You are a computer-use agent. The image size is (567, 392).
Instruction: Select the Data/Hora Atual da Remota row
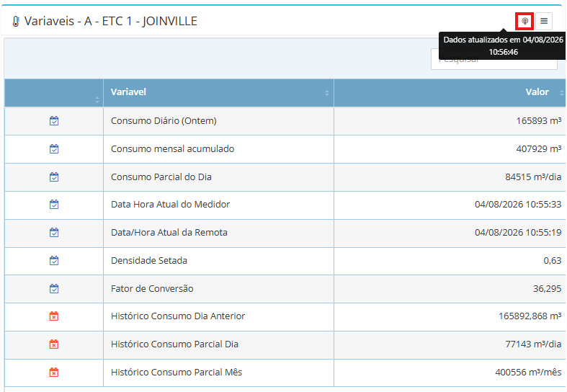[x=285, y=233]
